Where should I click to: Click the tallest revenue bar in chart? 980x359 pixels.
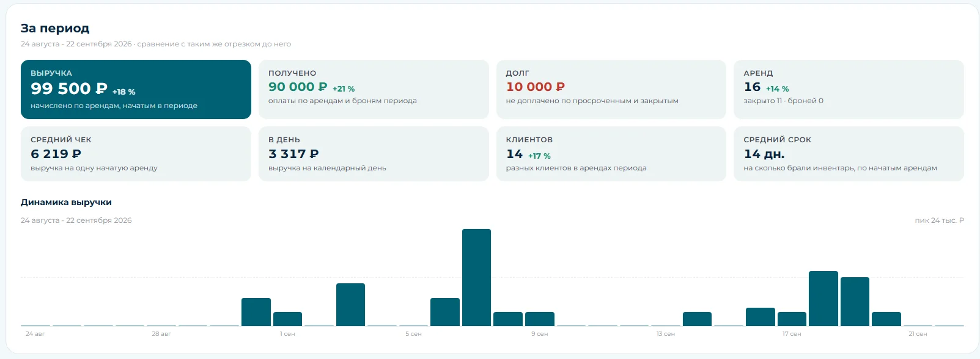pyautogui.click(x=476, y=277)
